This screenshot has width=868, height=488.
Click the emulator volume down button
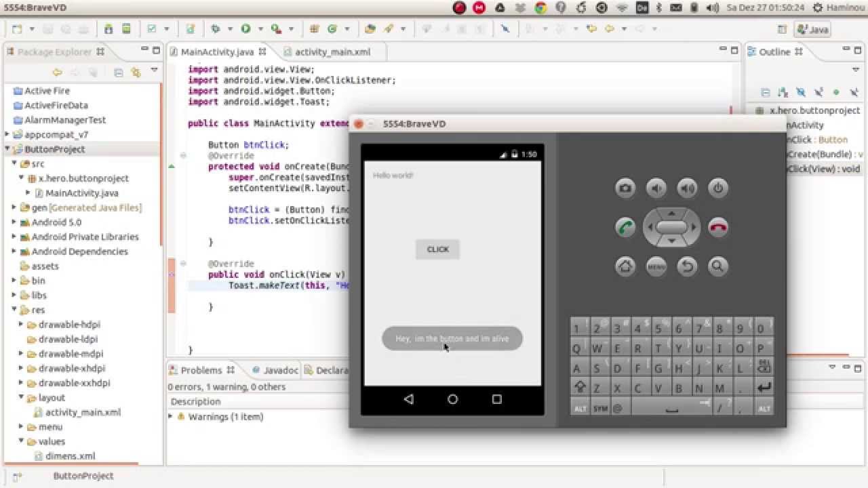click(x=656, y=188)
